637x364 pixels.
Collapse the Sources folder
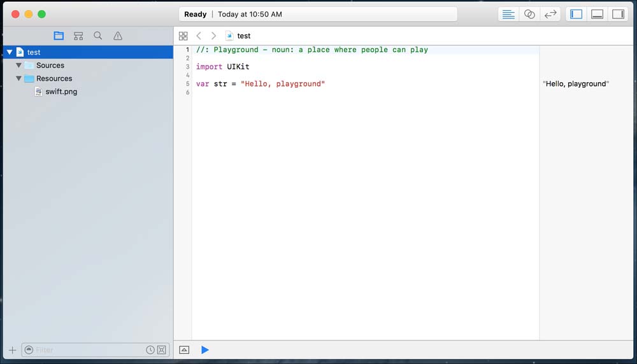click(x=18, y=66)
